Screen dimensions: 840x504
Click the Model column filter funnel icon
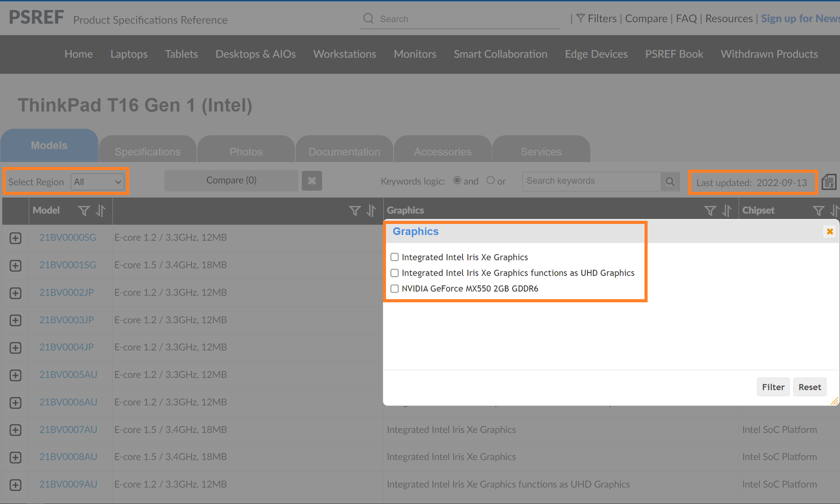tap(84, 211)
